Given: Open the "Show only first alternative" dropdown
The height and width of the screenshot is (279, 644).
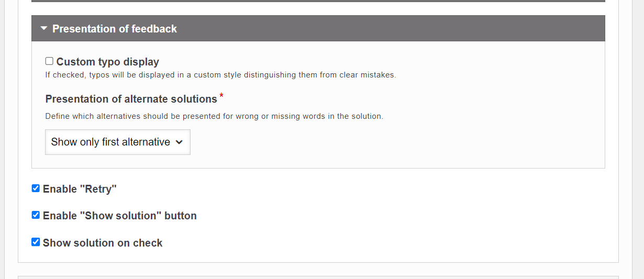Looking at the screenshot, I should coord(118,142).
